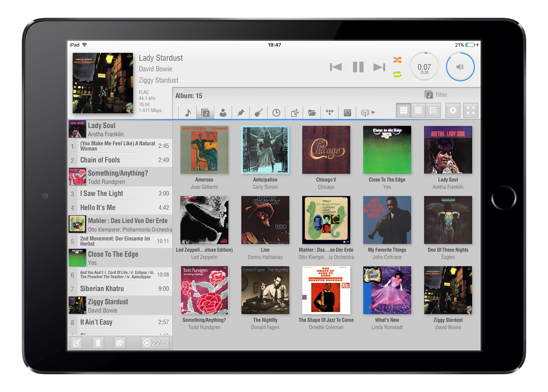
Task: Switch to the Artist browse tab
Action: (223, 113)
